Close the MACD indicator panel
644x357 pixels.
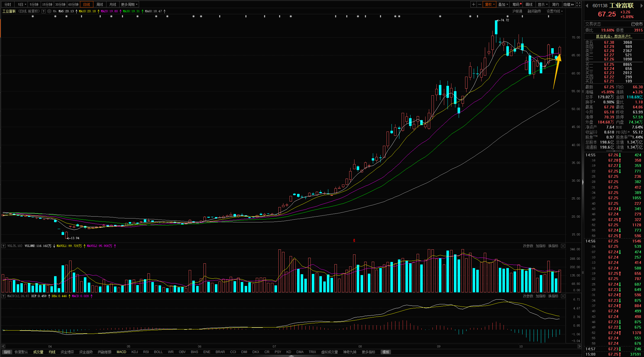click(563, 296)
